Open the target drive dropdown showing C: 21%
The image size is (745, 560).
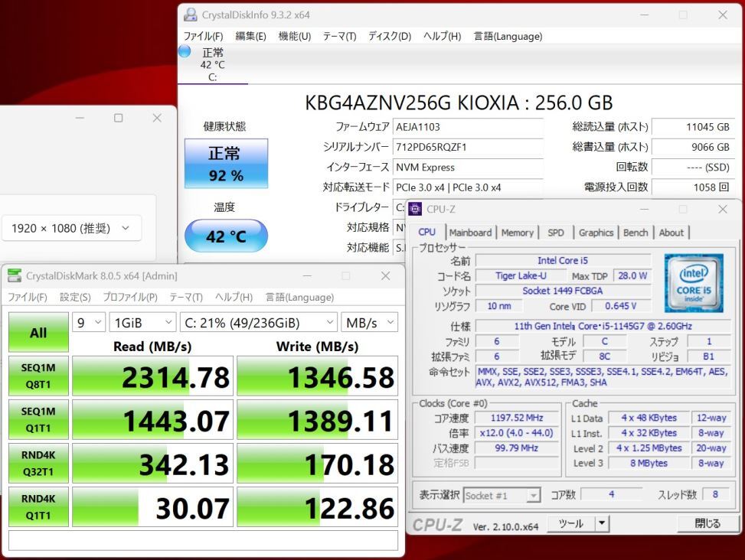(257, 322)
